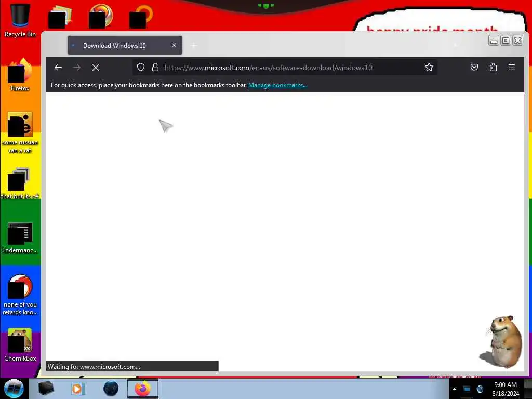Viewport: 532px width, 399px height.
Task: Open the Windows Start button
Action: [14, 389]
